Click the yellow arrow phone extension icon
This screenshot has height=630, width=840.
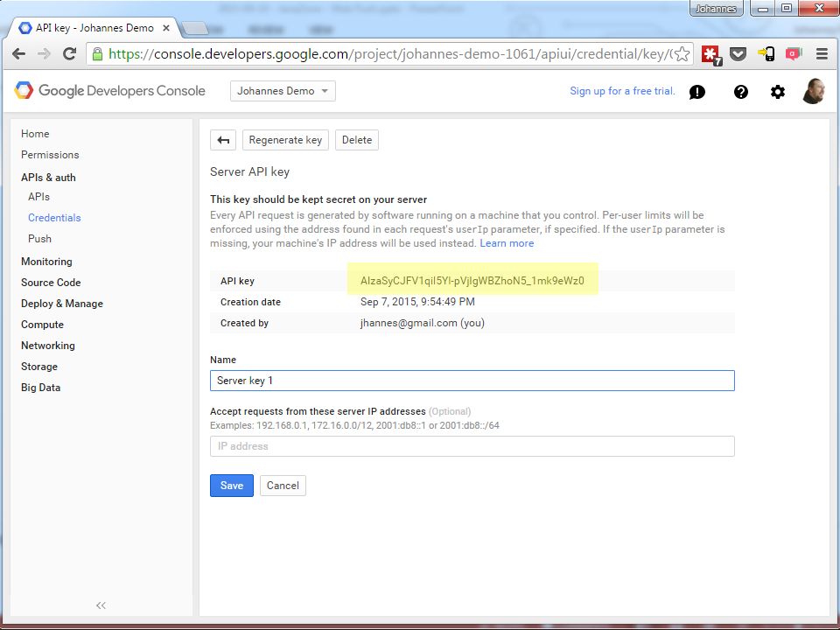(766, 54)
